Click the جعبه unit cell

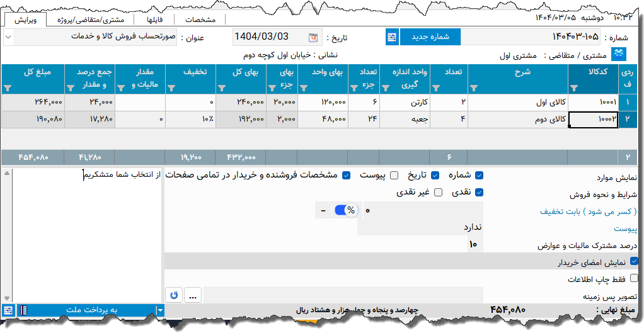pyautogui.click(x=405, y=120)
